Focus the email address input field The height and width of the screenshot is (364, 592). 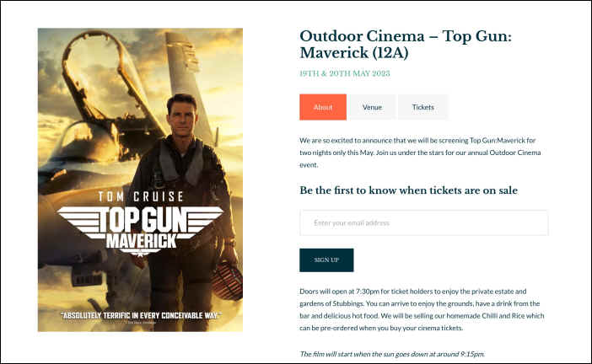tap(423, 223)
